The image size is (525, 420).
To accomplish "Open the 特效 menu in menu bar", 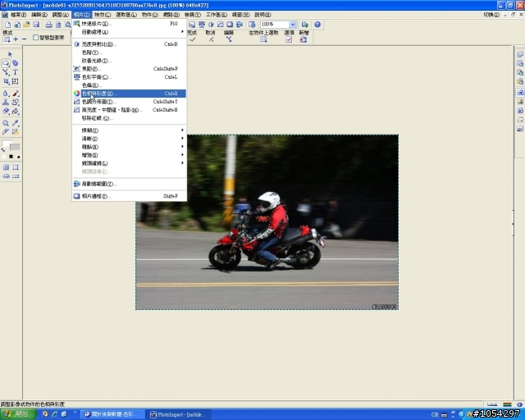I will (102, 15).
